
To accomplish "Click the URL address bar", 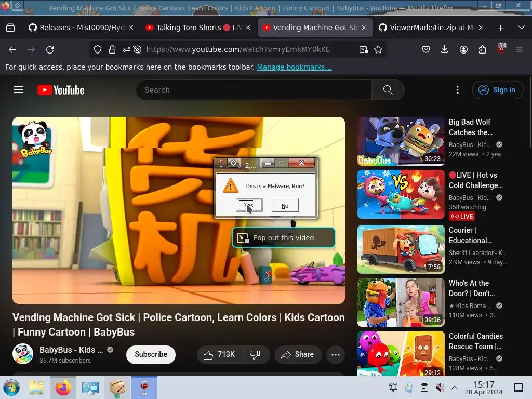I will pos(238,49).
